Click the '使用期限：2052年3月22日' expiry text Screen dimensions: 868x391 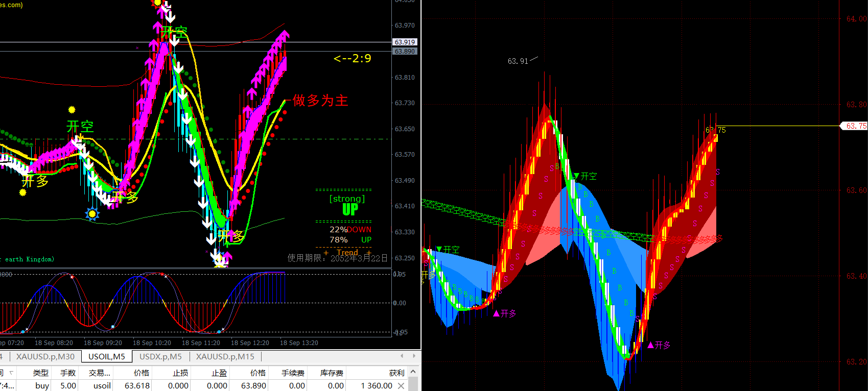pyautogui.click(x=338, y=258)
